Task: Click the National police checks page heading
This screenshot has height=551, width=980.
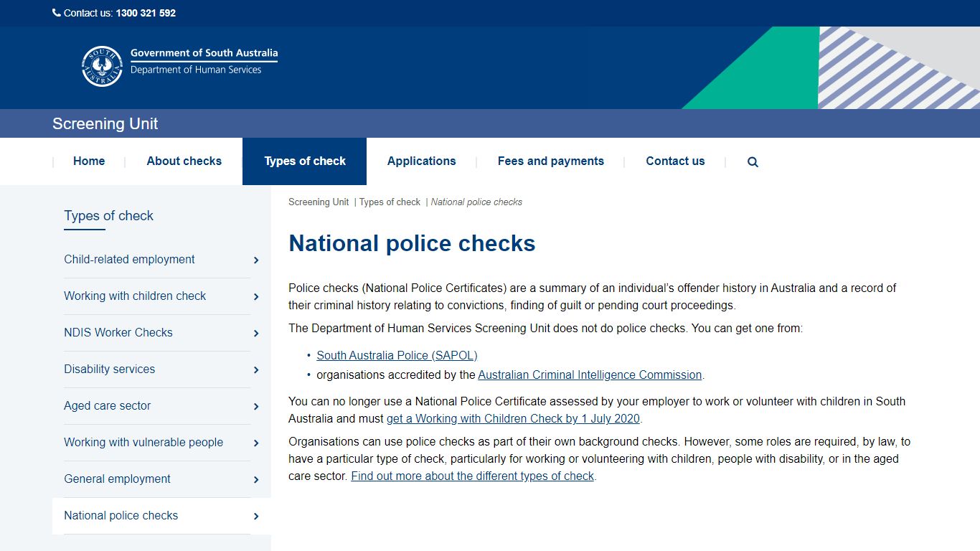Action: [x=412, y=243]
